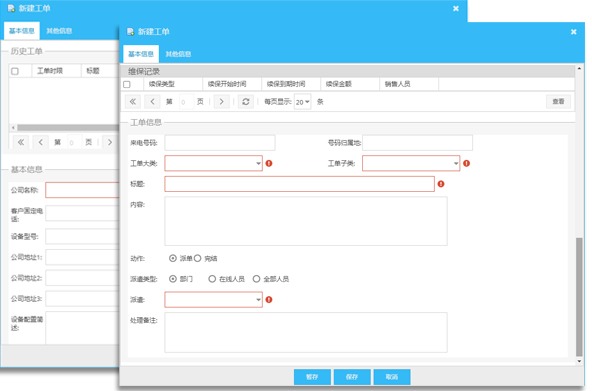Click the 处理备注 text area
Image resolution: width=592 pixels, height=391 pixels.
point(306,333)
